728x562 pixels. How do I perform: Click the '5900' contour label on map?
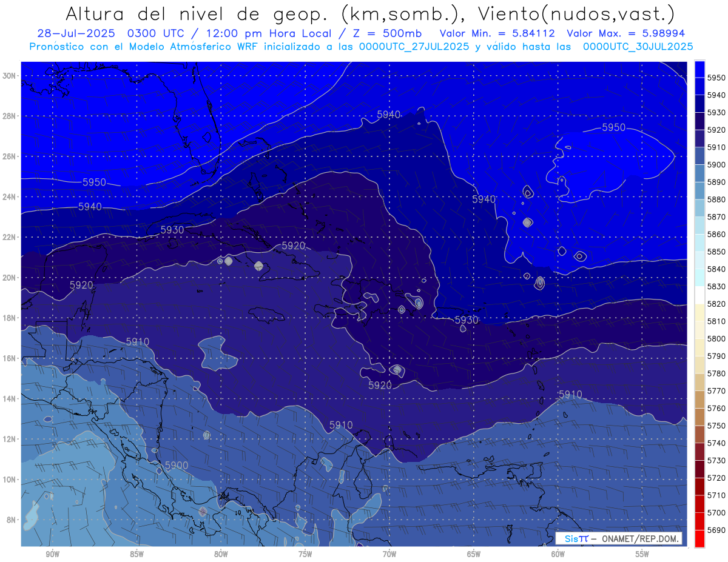coord(176,465)
